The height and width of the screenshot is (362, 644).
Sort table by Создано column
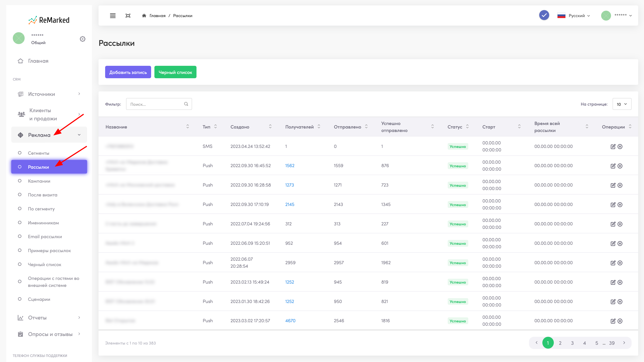tap(270, 127)
